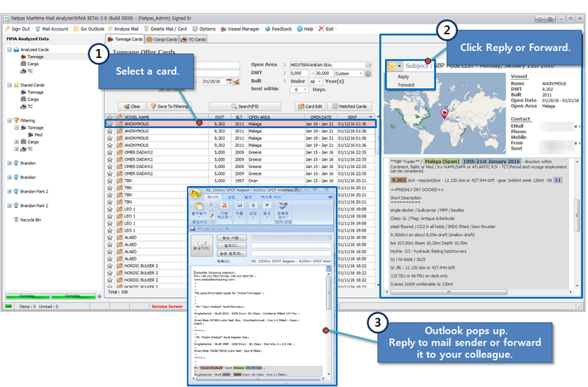Click Exit in the toolbar
This screenshot has width=588, height=387.
326,29
